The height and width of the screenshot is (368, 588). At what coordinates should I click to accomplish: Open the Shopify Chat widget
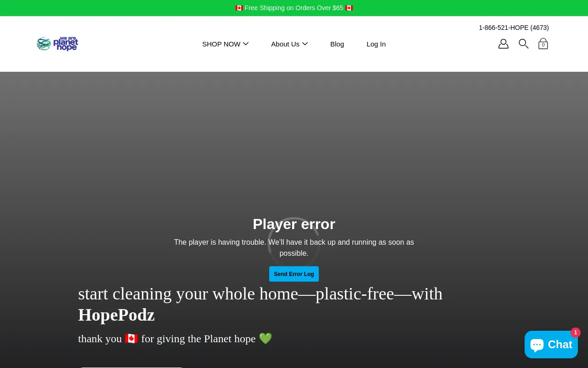tap(551, 345)
